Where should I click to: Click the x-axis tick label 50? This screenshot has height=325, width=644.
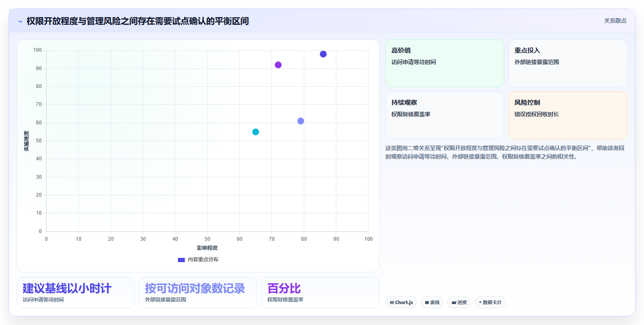click(207, 239)
